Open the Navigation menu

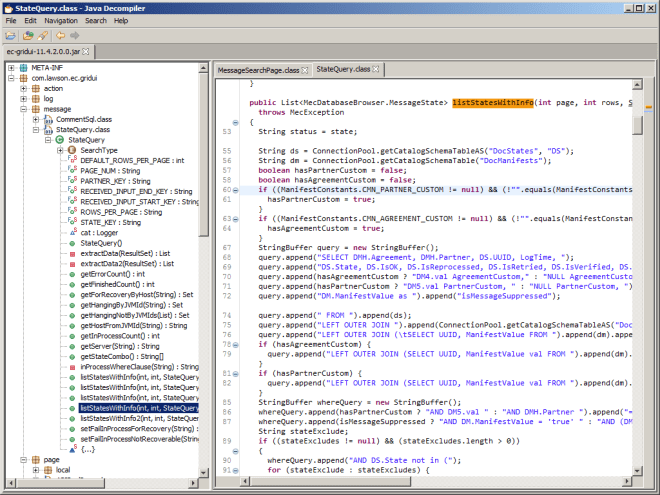tap(60, 20)
